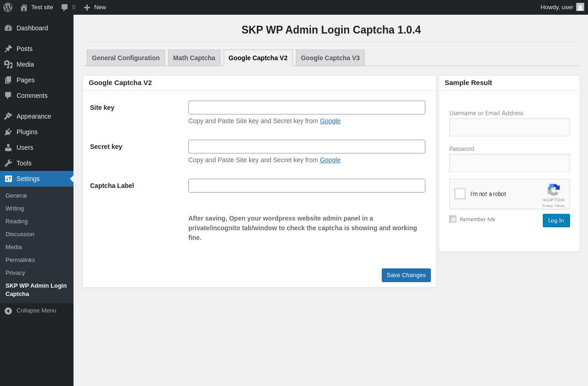Click the plus icon beside New
The height and width of the screenshot is (386, 588).
click(87, 7)
